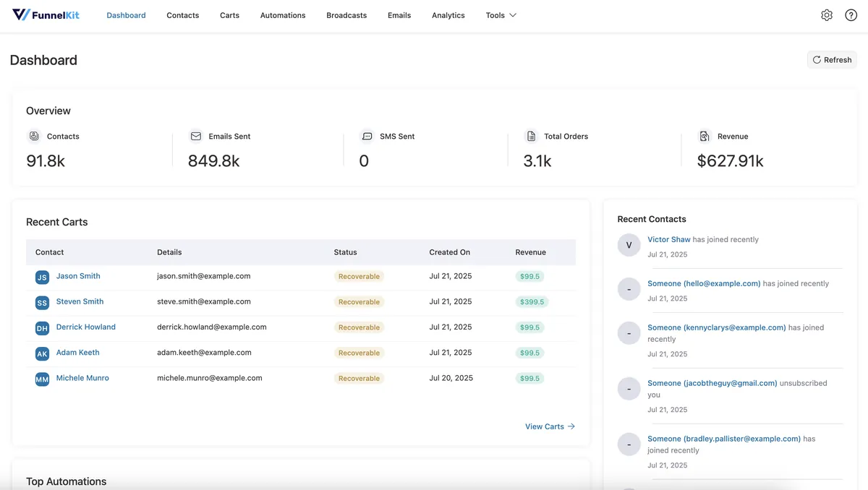The image size is (868, 490).
Task: Click the Contacts overview icon
Action: click(34, 136)
